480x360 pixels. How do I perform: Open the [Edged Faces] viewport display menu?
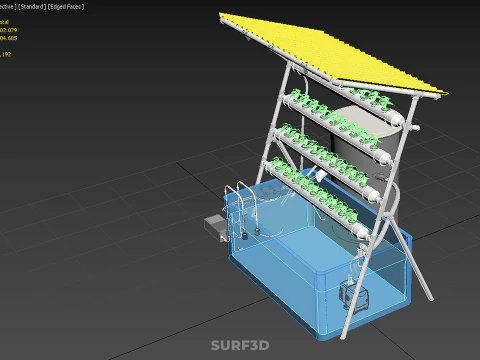click(x=66, y=7)
